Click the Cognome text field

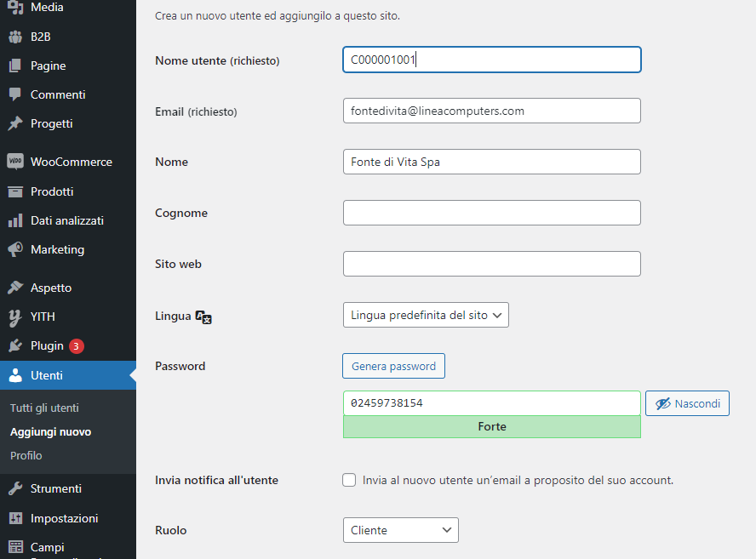point(491,213)
